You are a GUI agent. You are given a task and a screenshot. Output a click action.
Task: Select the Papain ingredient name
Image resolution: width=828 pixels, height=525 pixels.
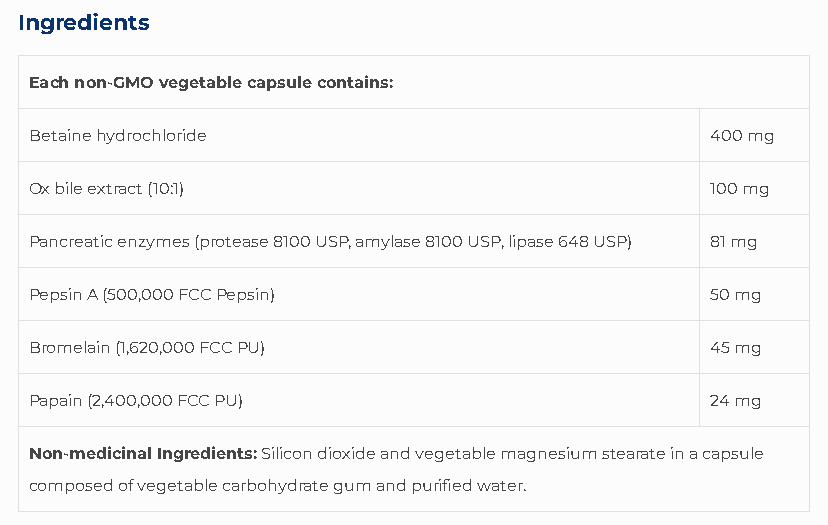pos(56,400)
